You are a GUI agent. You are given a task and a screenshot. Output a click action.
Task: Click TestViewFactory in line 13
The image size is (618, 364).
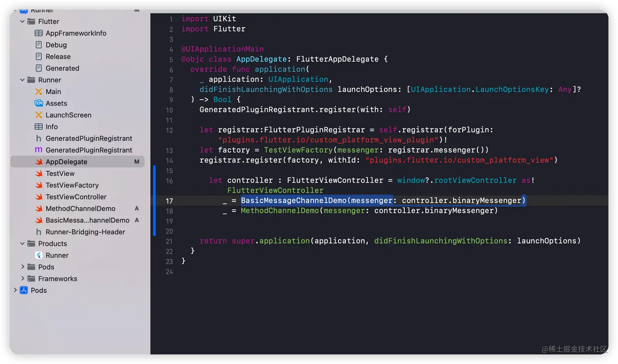(298, 150)
